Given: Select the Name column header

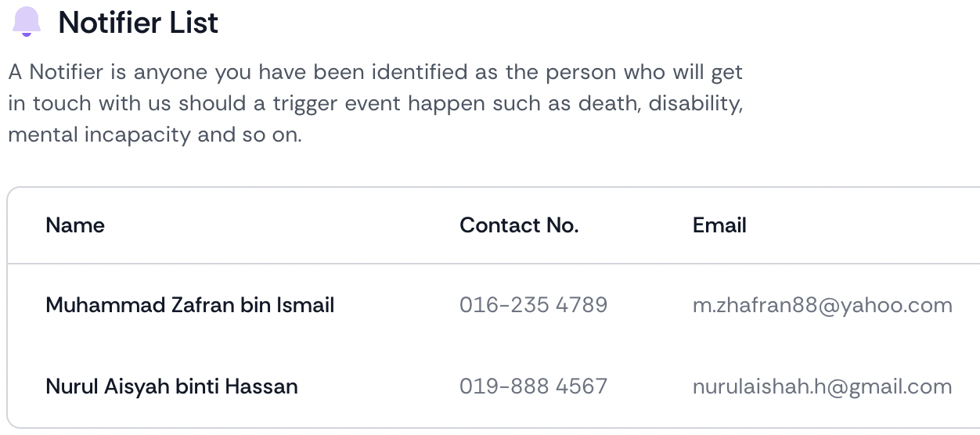Looking at the screenshot, I should tap(75, 225).
